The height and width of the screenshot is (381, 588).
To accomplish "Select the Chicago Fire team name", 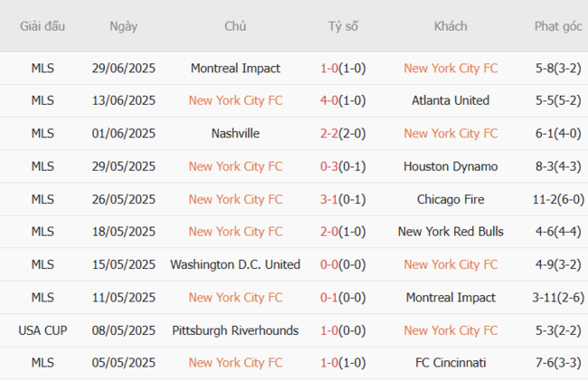I will (x=450, y=199).
